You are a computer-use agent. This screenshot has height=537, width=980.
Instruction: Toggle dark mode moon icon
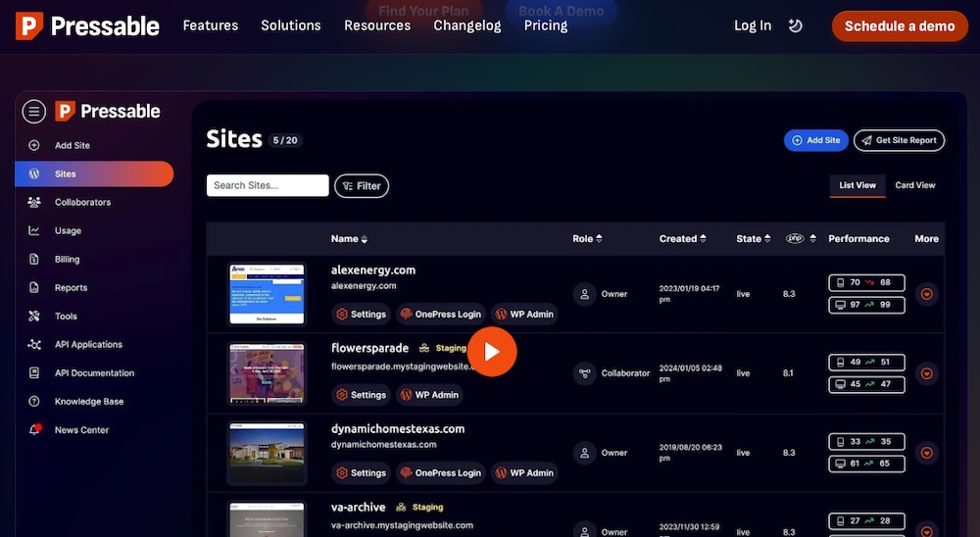click(x=795, y=25)
